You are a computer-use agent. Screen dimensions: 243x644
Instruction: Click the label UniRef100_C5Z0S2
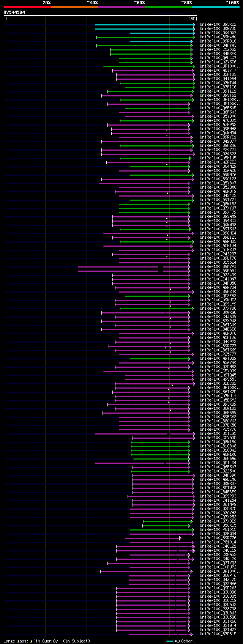pos(218,50)
